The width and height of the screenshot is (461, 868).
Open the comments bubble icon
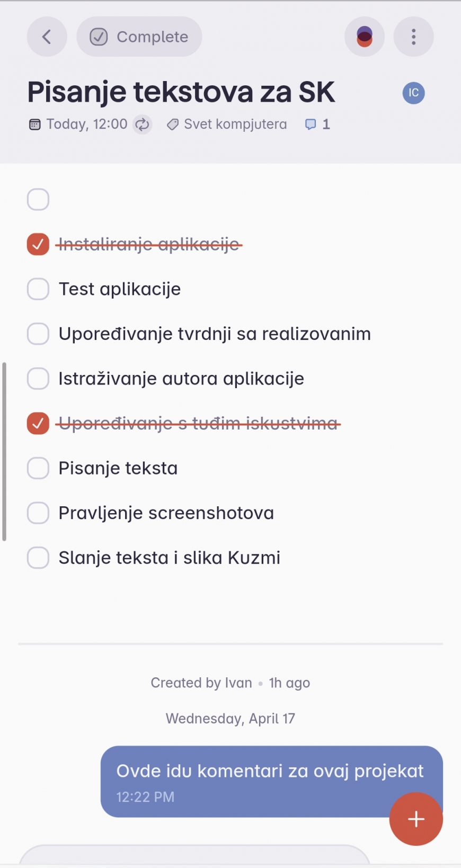click(x=311, y=124)
